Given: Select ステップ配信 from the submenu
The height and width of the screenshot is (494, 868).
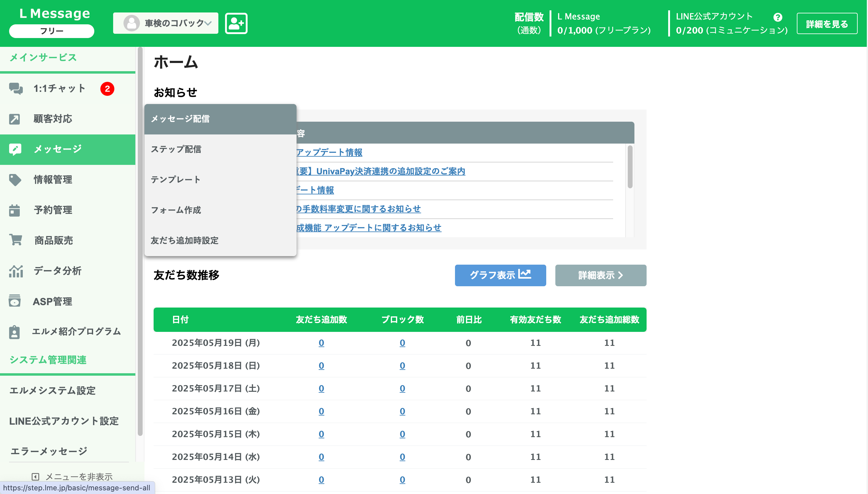Looking at the screenshot, I should click(x=220, y=149).
